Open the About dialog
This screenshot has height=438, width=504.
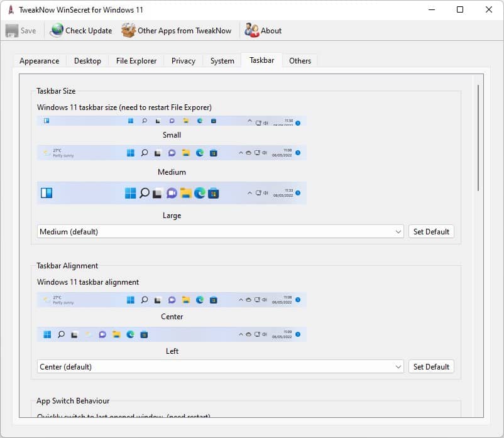(263, 31)
